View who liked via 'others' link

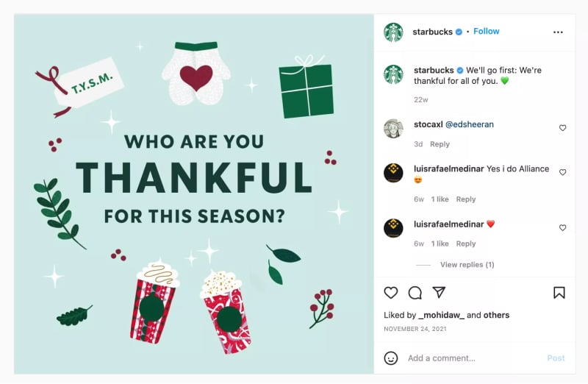(496, 315)
